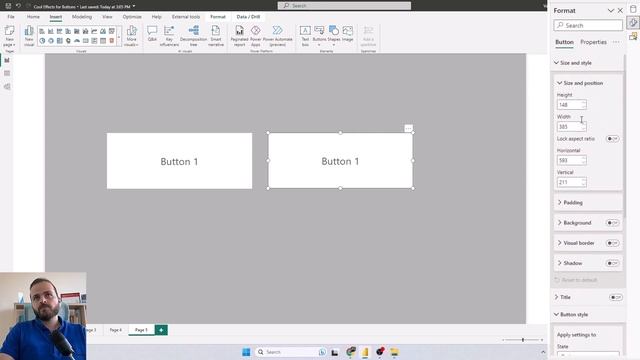Toggle the Visual border setting
The image size is (640, 360).
pyautogui.click(x=612, y=243)
